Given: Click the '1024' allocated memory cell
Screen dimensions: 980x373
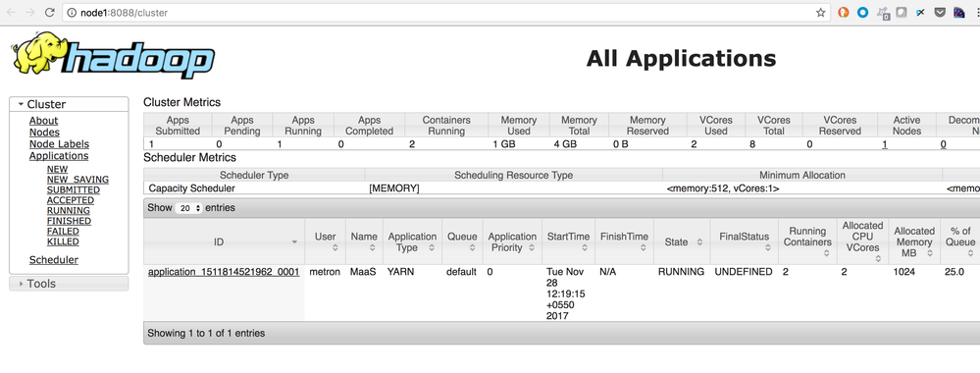Looking at the screenshot, I should tap(904, 272).
